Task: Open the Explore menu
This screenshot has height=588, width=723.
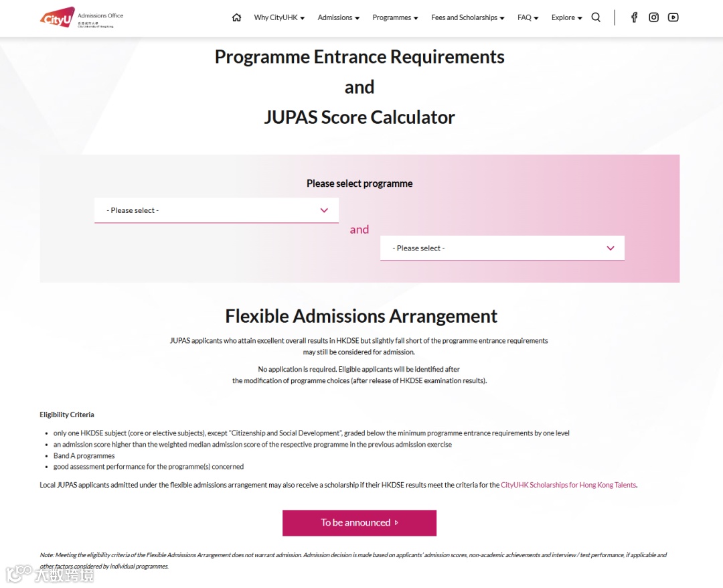Action: point(567,17)
